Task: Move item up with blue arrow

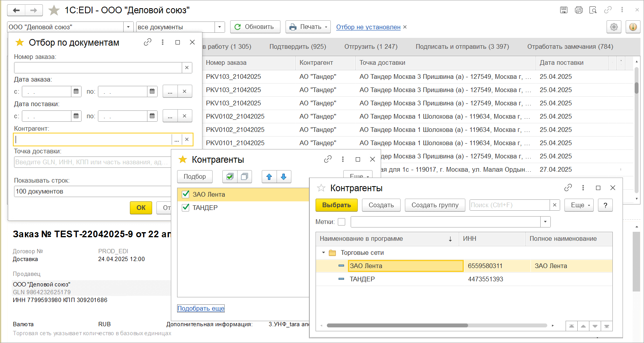Action: click(x=269, y=177)
